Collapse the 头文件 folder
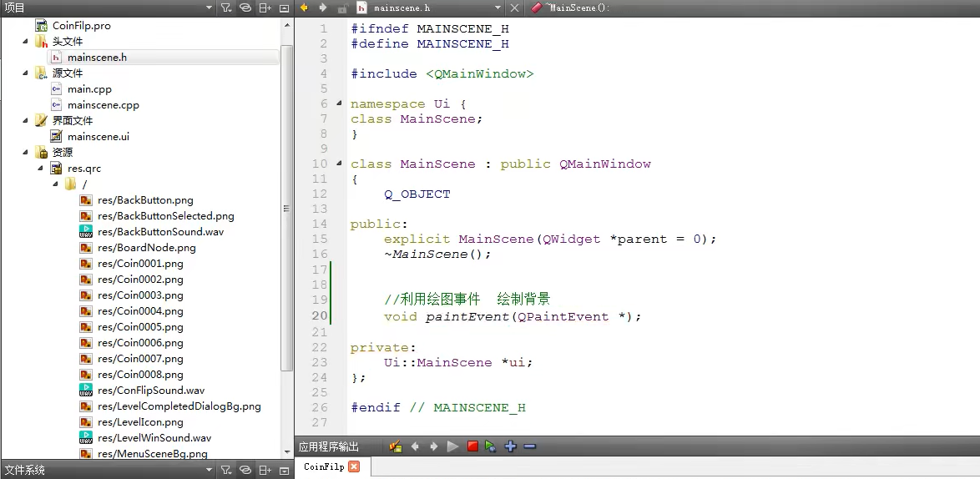Image resolution: width=980 pixels, height=479 pixels. [26, 41]
